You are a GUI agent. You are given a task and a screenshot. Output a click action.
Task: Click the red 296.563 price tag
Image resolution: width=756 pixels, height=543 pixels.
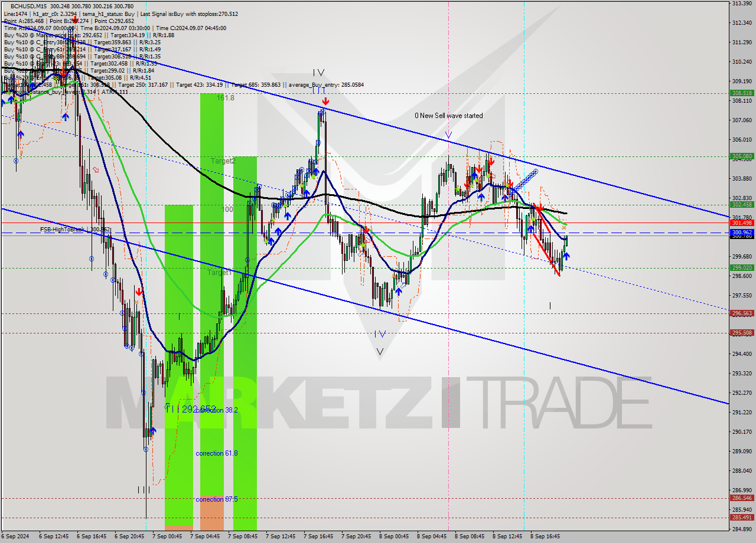742,313
